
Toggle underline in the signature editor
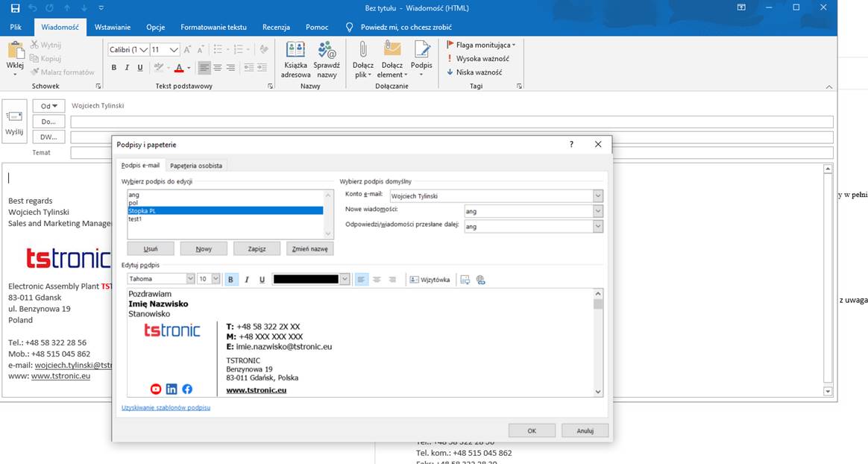tap(262, 280)
